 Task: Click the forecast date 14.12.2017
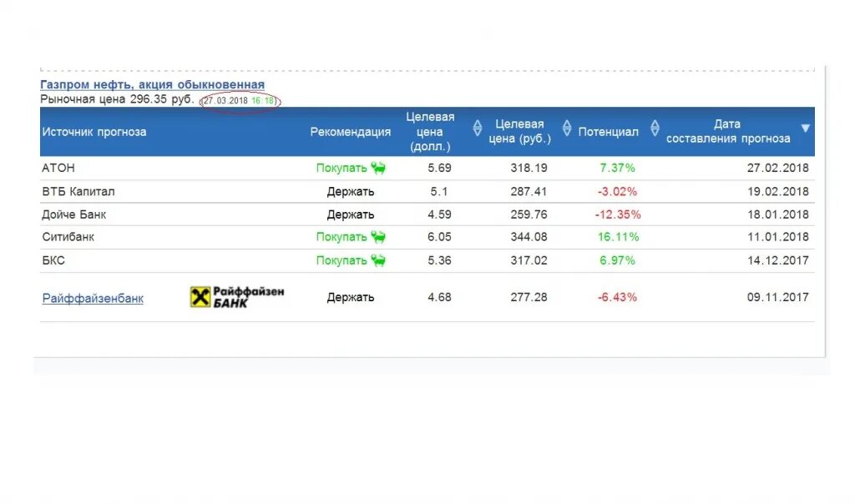[x=777, y=260]
